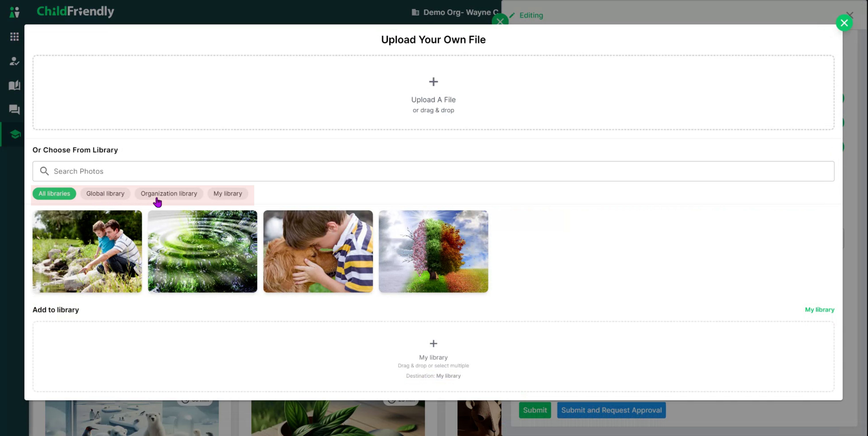
Task: Open the graduation cap learning icon
Action: 15,134
